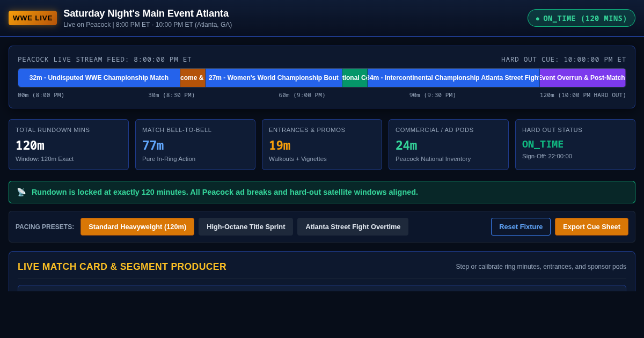Click the Window: 120m Exact text
Viewport: 644px width, 338px height.
[45, 159]
